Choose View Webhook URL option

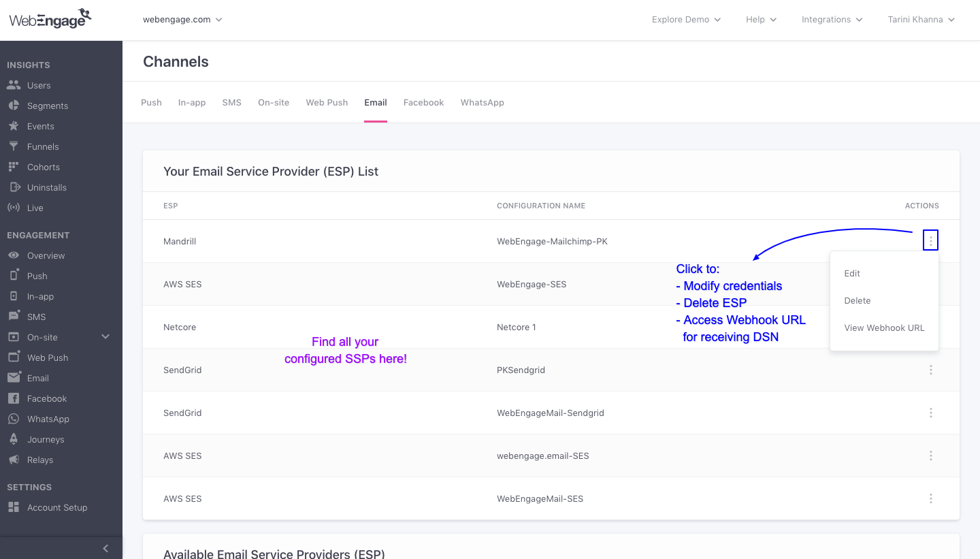(x=884, y=328)
